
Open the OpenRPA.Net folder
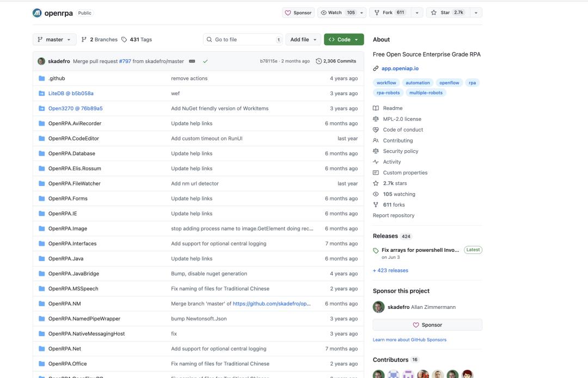click(x=64, y=349)
